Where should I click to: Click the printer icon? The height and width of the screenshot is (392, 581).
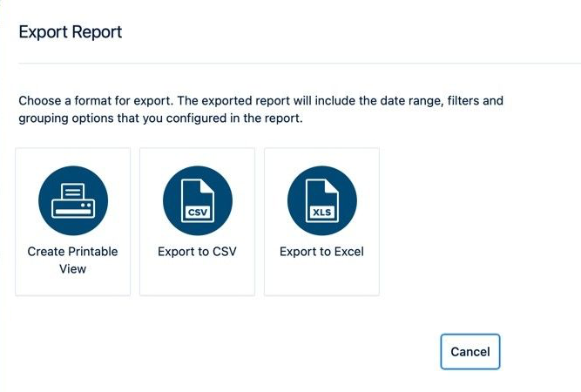(x=73, y=201)
